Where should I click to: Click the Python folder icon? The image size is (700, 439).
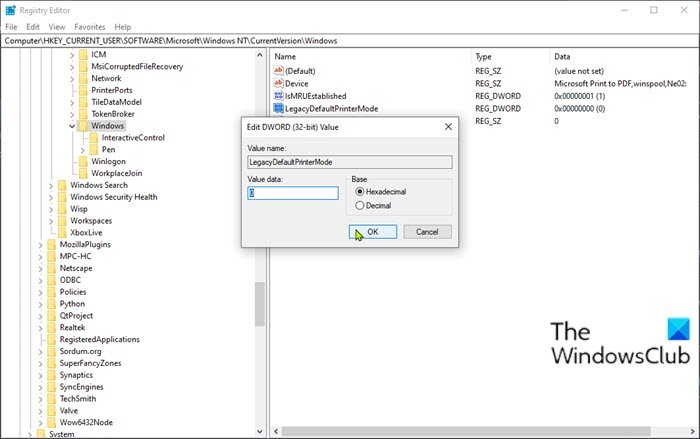point(52,304)
